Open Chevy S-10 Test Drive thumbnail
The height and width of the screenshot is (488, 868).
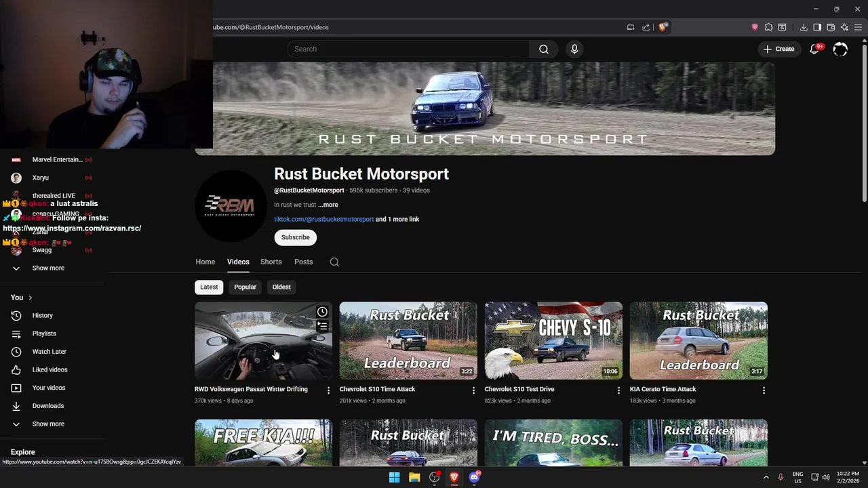tap(553, 340)
